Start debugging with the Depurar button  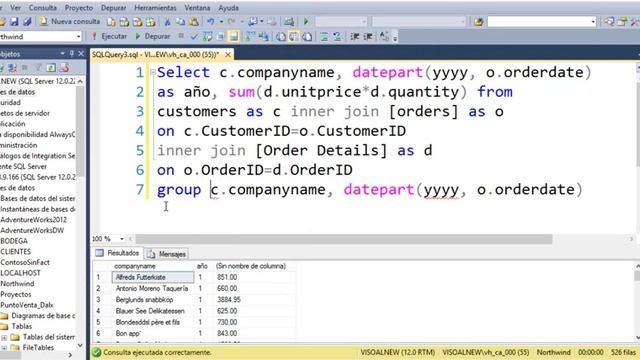153,36
